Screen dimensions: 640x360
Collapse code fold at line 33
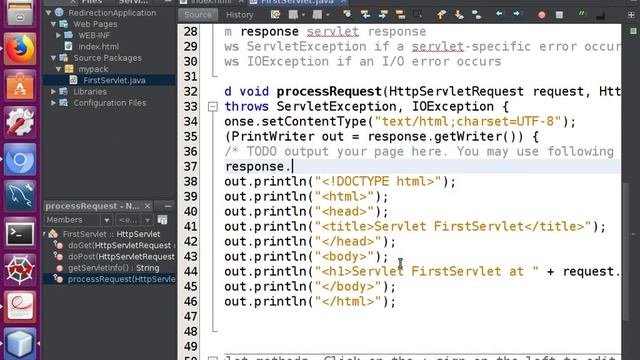[213, 107]
